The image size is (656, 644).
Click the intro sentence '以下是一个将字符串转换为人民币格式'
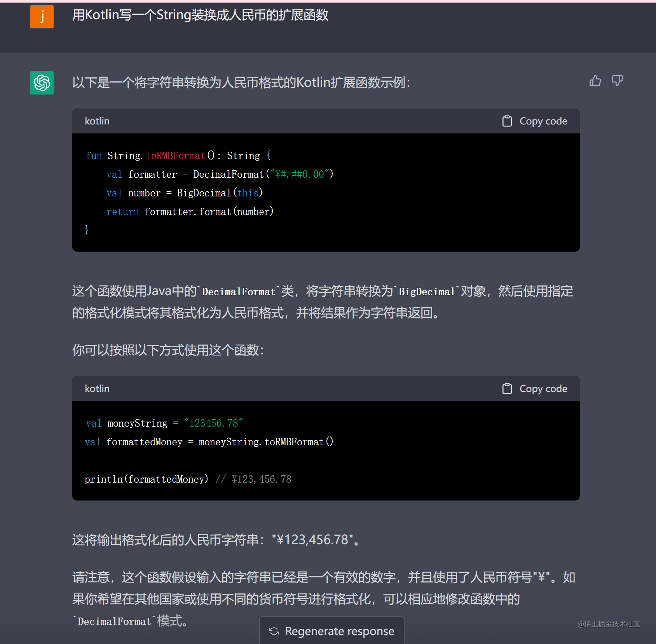pos(241,82)
